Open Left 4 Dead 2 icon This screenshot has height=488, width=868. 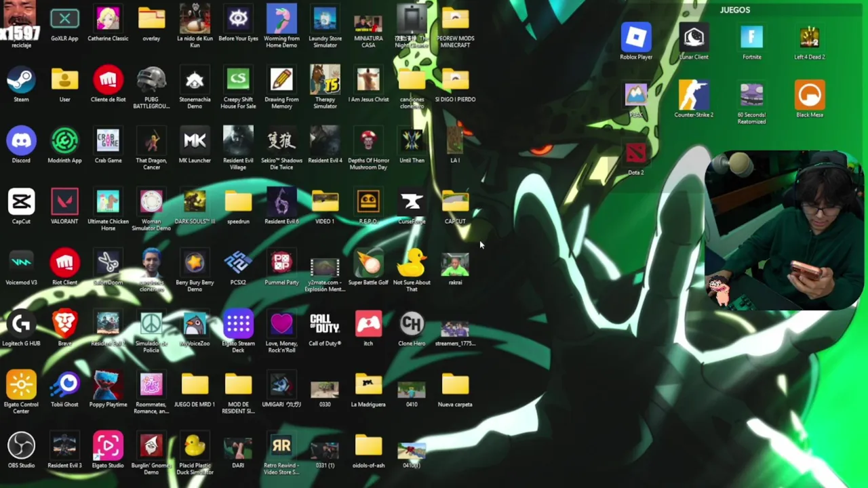tap(809, 38)
